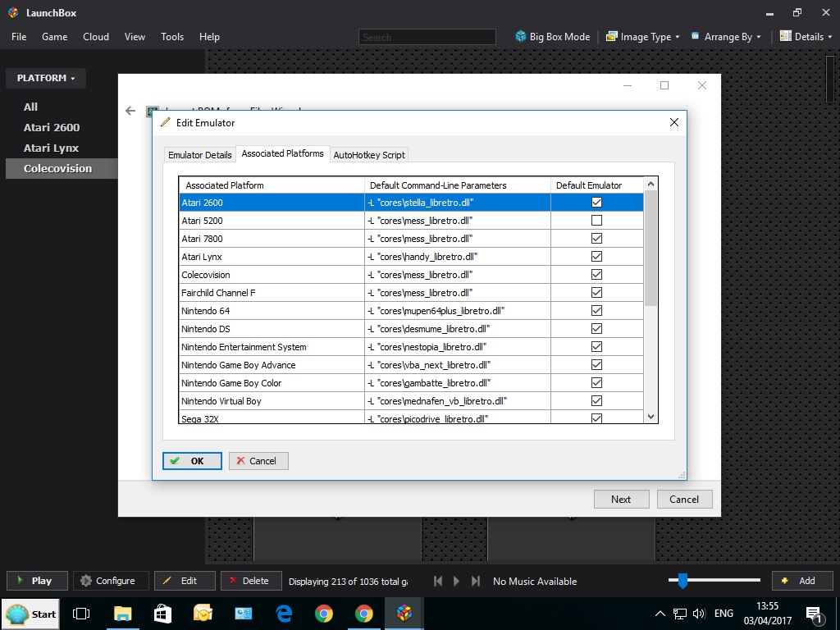Open Task View on taskbar
840x630 pixels.
pos(81,614)
